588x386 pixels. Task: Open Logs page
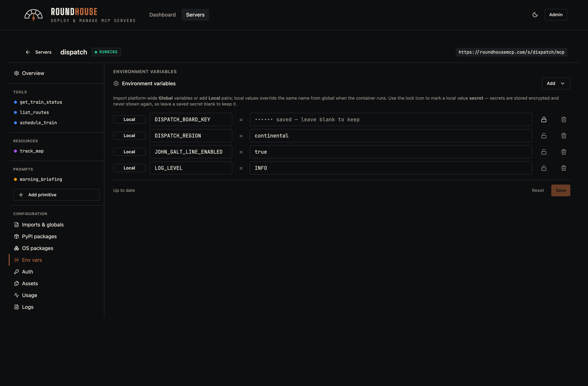(x=56, y=307)
